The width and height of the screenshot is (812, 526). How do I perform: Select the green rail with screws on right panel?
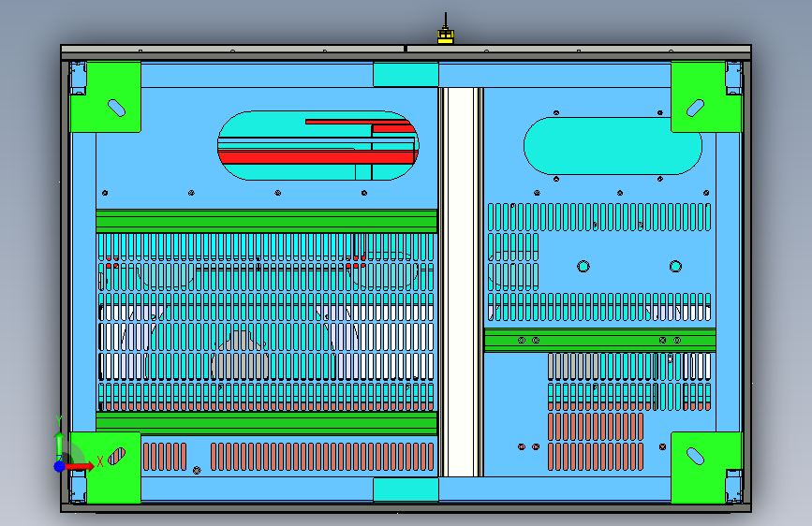tap(599, 340)
